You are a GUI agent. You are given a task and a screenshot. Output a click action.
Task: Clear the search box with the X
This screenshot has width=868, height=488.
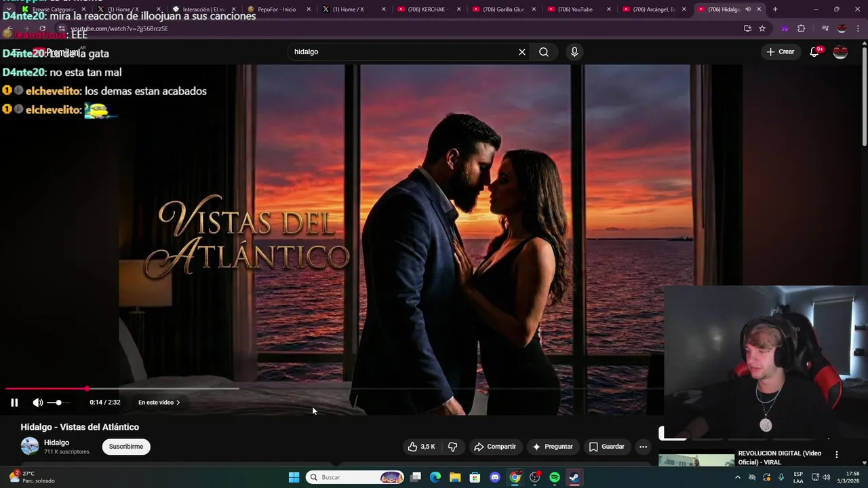522,52
